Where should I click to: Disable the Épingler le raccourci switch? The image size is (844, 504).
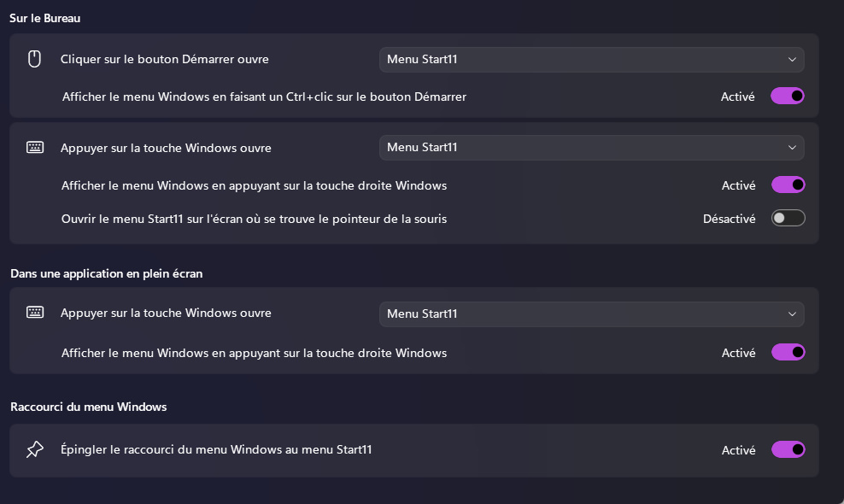pos(788,449)
